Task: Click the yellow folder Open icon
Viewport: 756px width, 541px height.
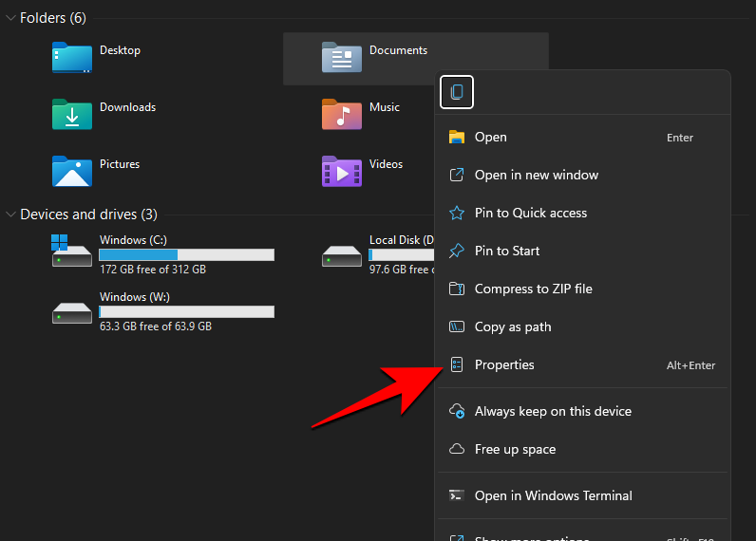Action: pyautogui.click(x=457, y=138)
